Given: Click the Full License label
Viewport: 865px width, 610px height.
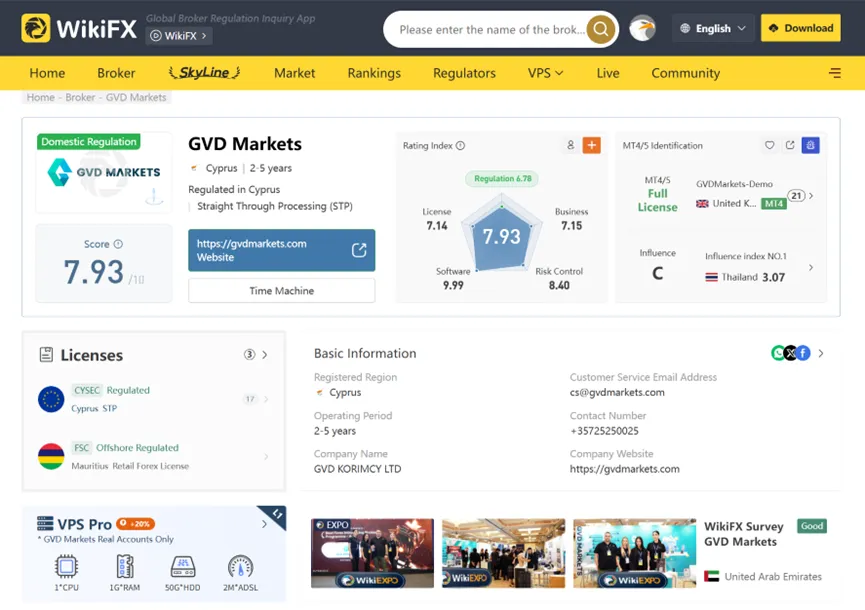Looking at the screenshot, I should [657, 200].
